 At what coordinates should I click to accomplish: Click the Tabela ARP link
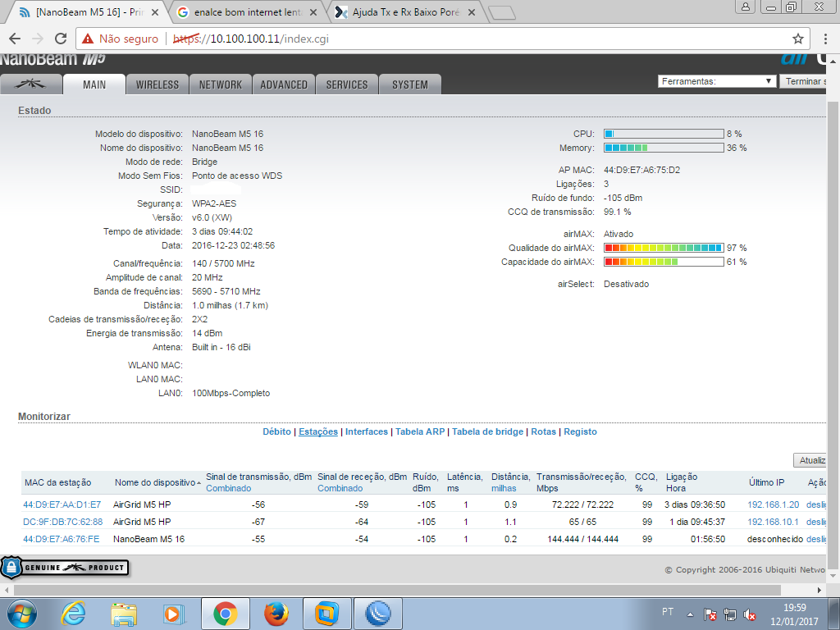[420, 431]
